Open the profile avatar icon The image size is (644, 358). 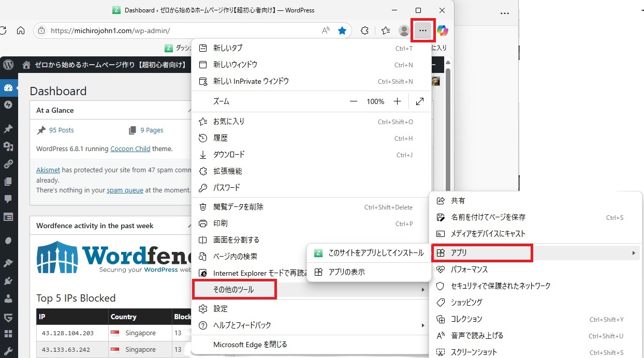tap(404, 31)
